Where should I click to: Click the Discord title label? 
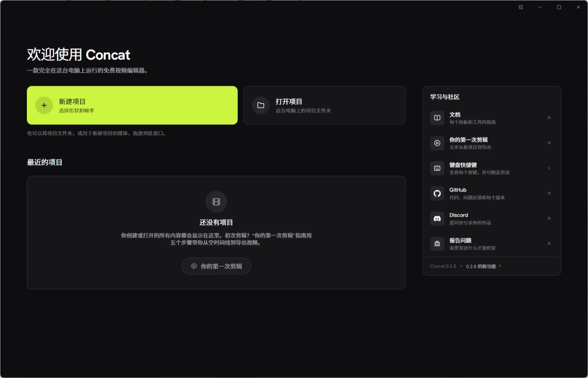coord(459,215)
